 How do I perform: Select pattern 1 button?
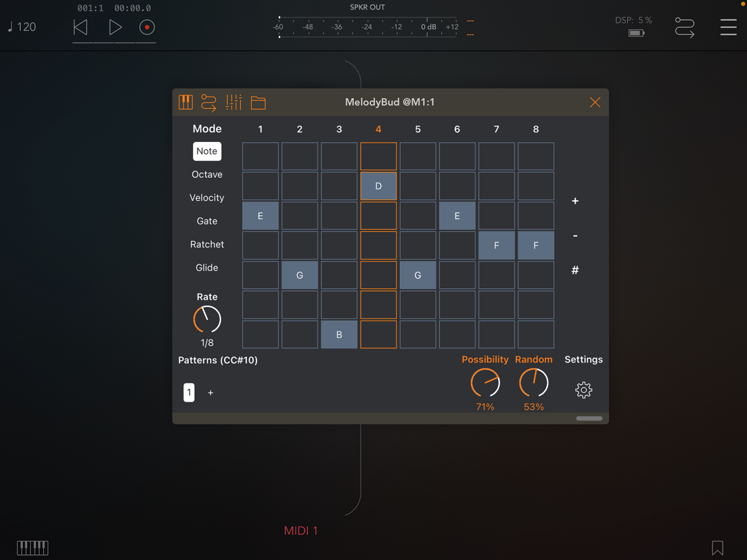(189, 392)
